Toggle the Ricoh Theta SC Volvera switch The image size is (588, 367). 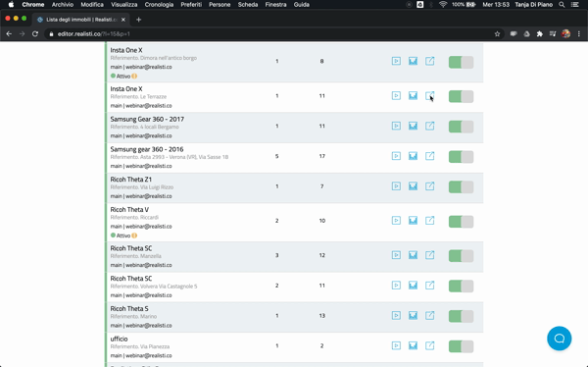(x=461, y=286)
